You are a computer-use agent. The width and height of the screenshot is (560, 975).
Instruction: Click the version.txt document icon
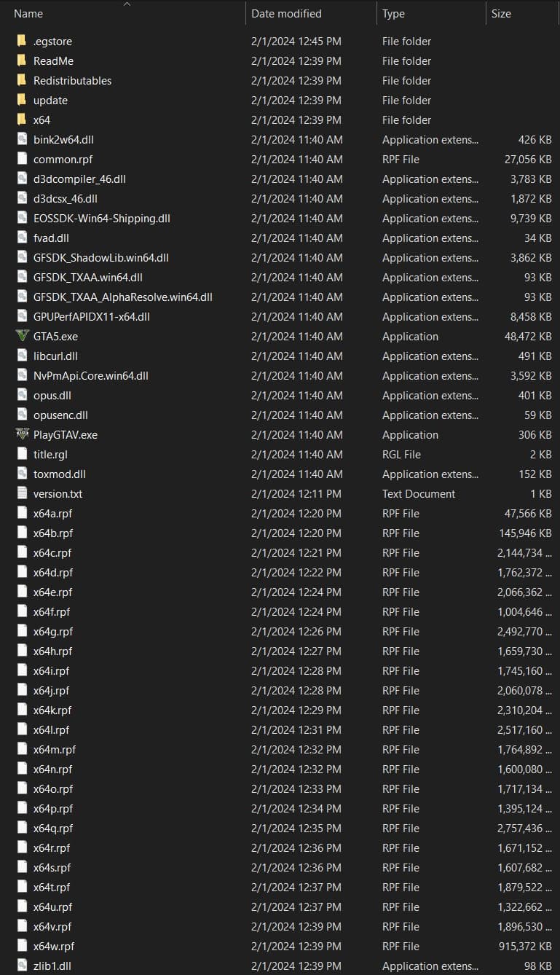coord(22,493)
